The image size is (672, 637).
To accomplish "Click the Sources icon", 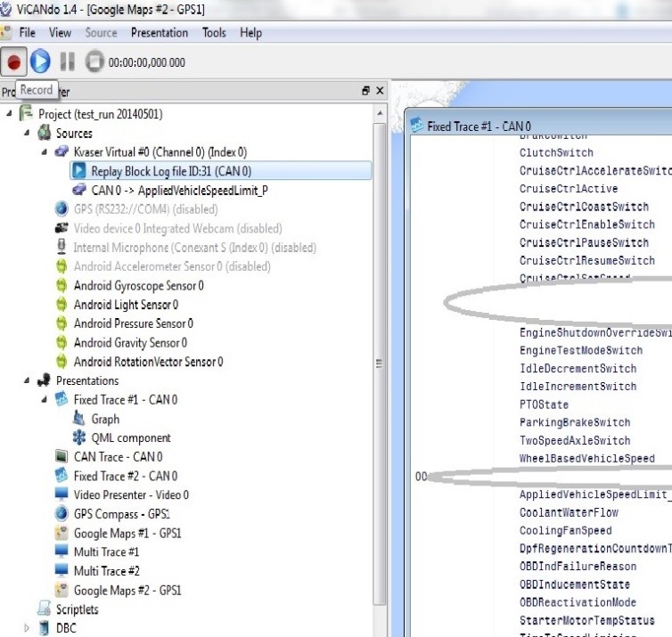I will point(44,133).
